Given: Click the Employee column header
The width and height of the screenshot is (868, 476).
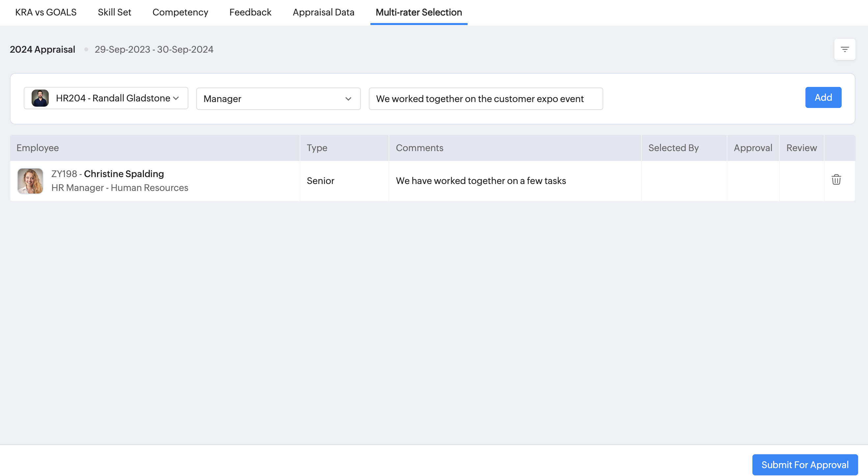Looking at the screenshot, I should coord(38,148).
